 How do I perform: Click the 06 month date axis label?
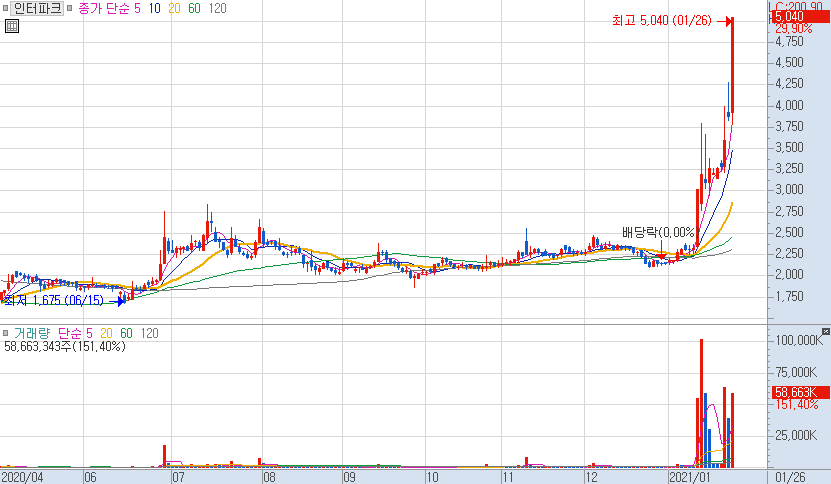[x=91, y=477]
